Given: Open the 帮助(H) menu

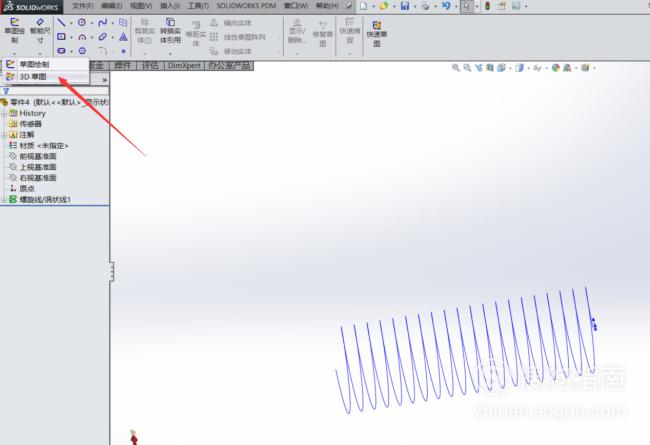Looking at the screenshot, I should (327, 6).
